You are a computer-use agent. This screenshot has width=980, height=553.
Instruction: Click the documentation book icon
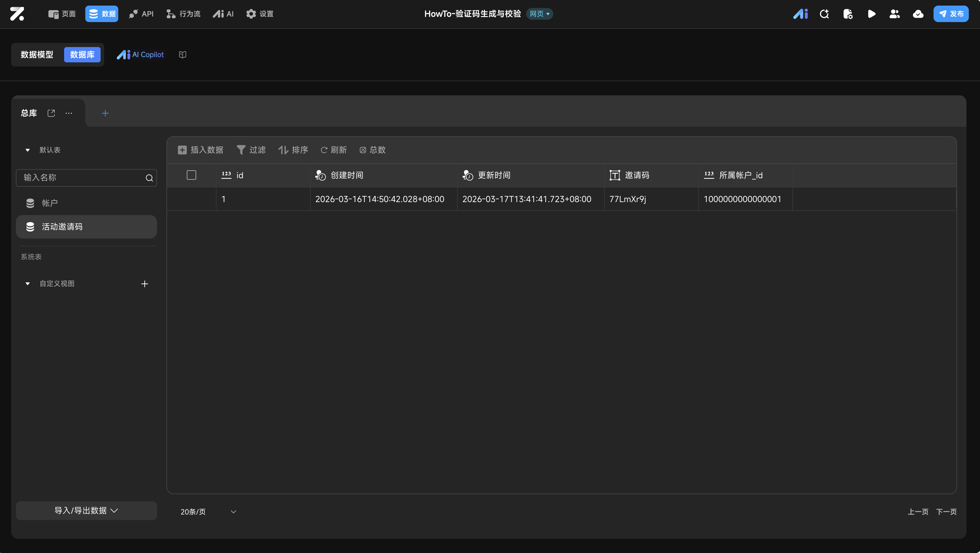[x=183, y=54]
